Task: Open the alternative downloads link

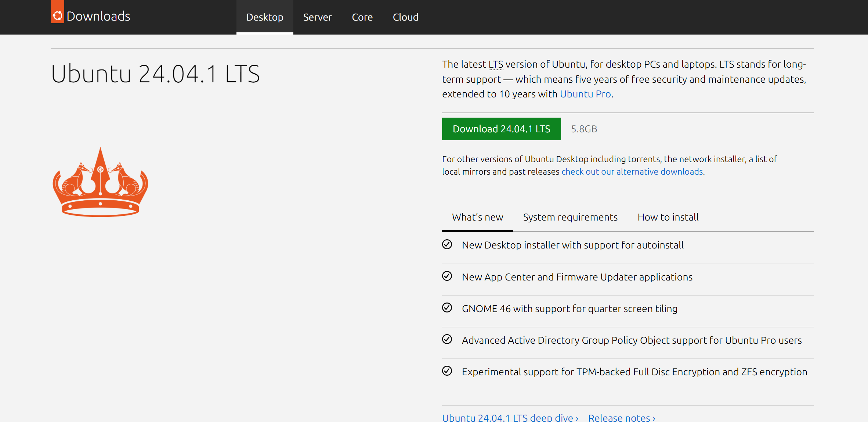Action: pos(632,172)
